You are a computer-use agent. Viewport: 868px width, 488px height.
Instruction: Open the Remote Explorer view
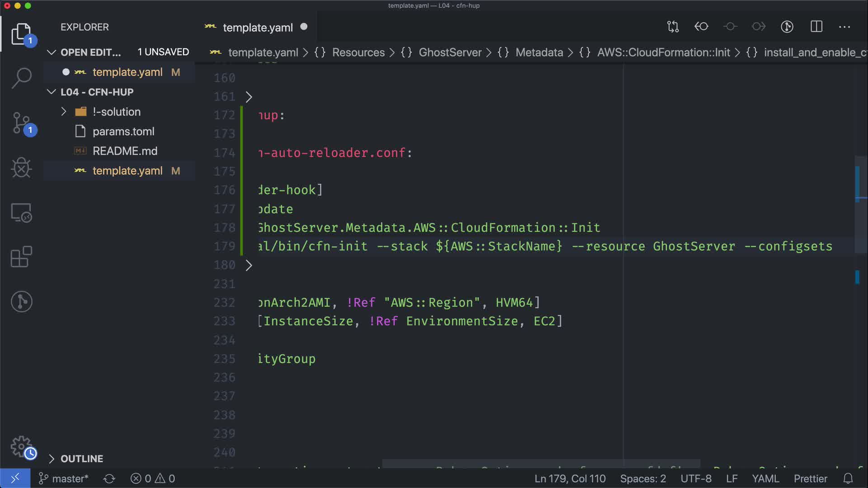21,212
